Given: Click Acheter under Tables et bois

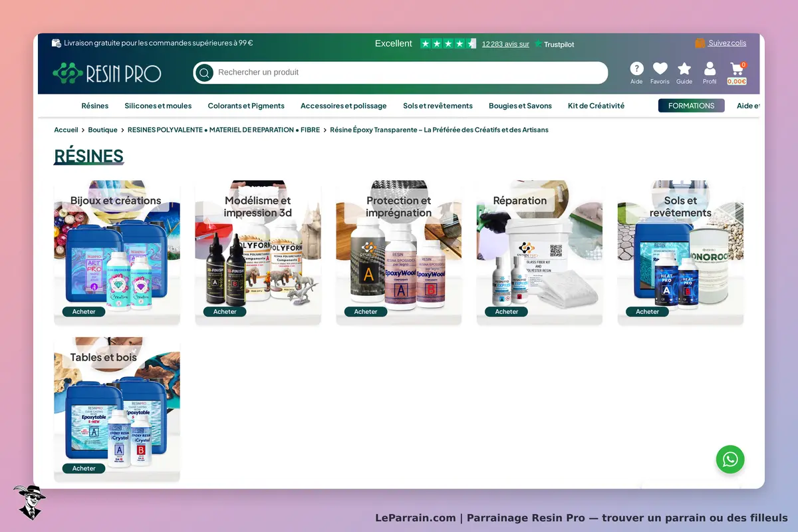Looking at the screenshot, I should pyautogui.click(x=84, y=469).
